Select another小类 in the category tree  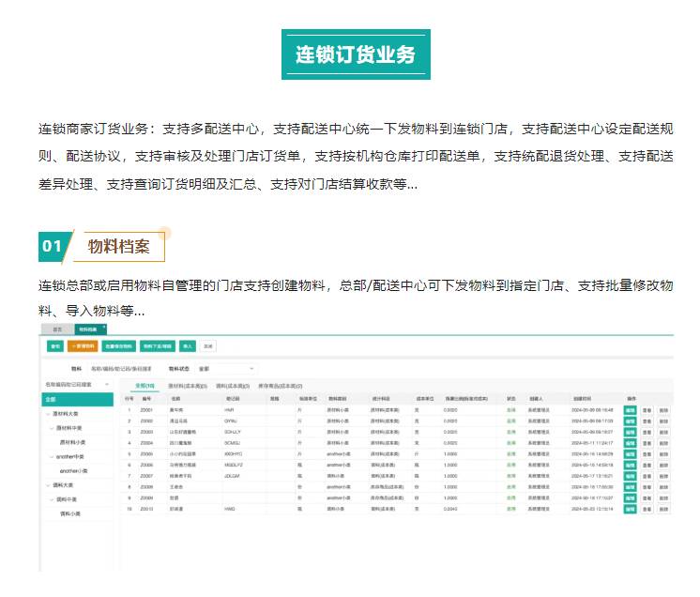74,471
